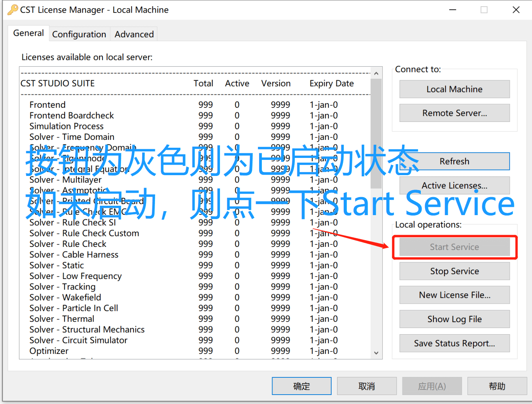
Task: Stop the license service
Action: [454, 271]
